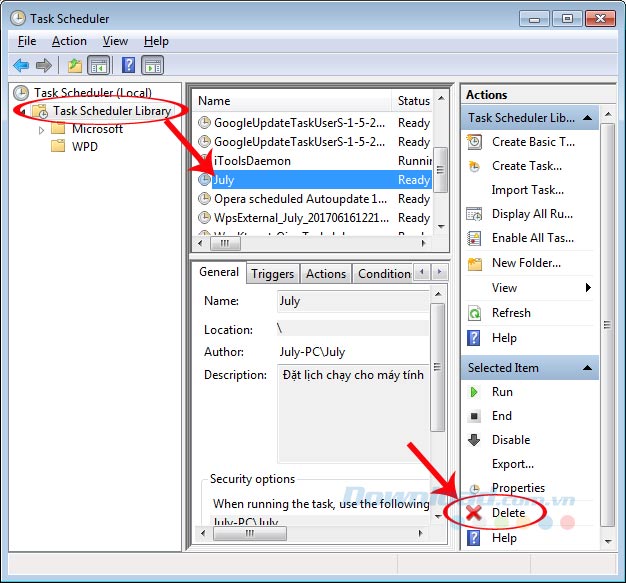Click clock icon of Opera scheduled Autoupdate task

point(204,198)
